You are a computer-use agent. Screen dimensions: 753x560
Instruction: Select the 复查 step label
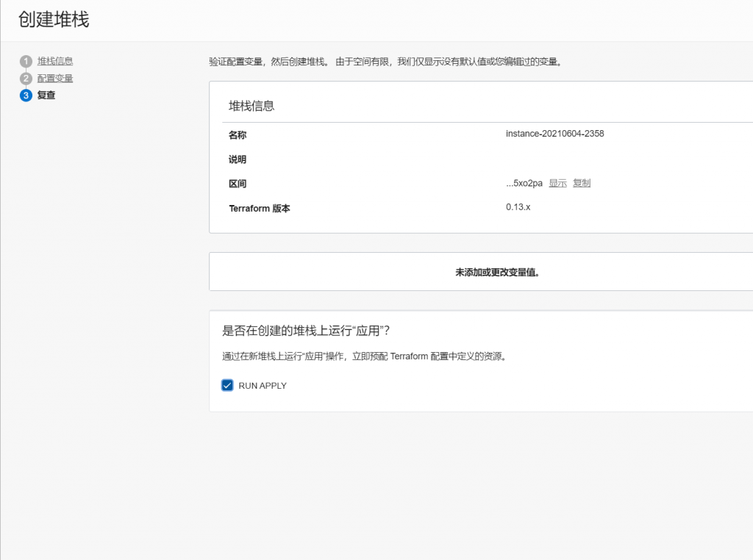(x=46, y=95)
